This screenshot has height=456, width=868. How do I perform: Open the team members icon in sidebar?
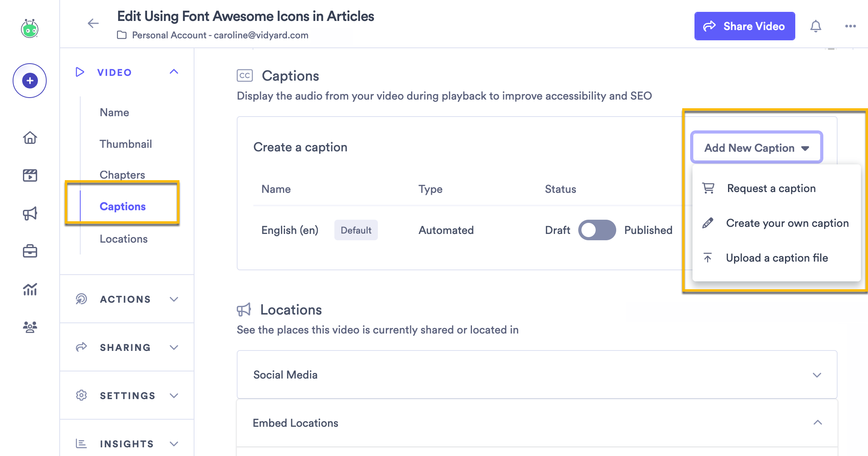click(x=30, y=327)
